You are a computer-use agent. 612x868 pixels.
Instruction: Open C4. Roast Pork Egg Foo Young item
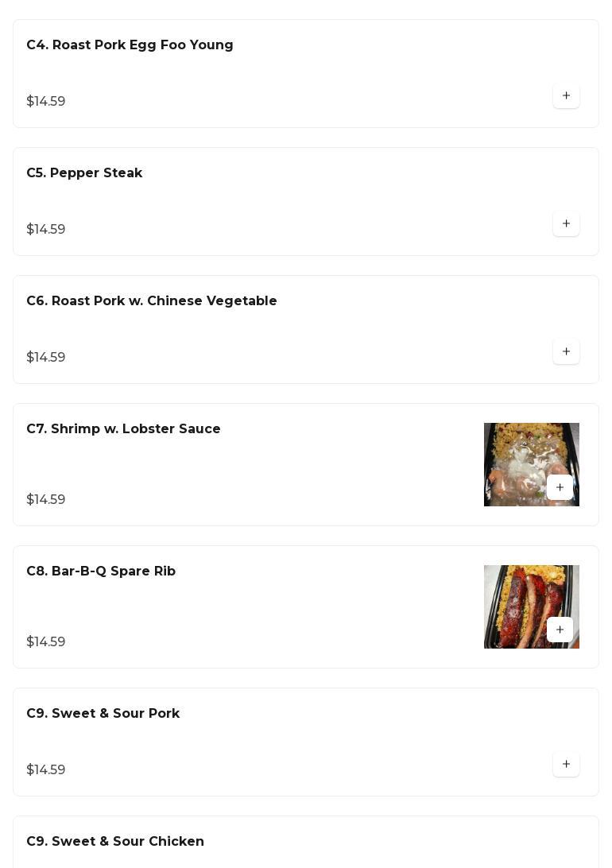pyautogui.click(x=130, y=45)
